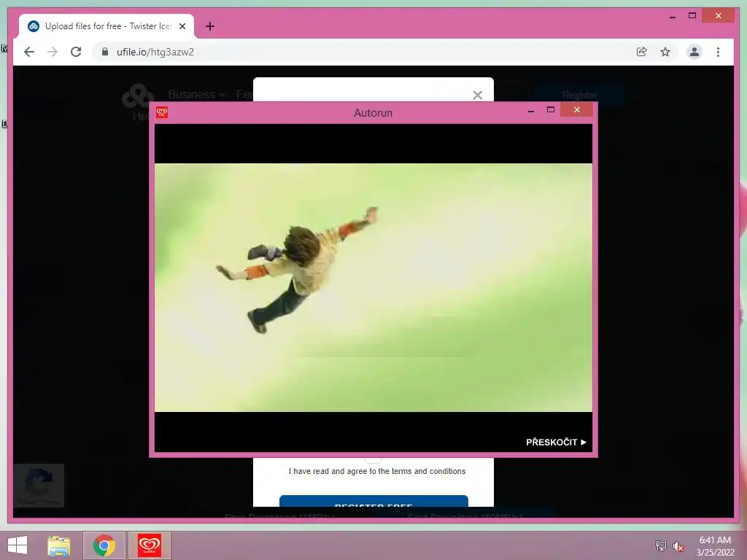Viewport: 747px width, 560px height.
Task: Toggle the terms and conditions checkbox
Action: pyautogui.click(x=373, y=460)
